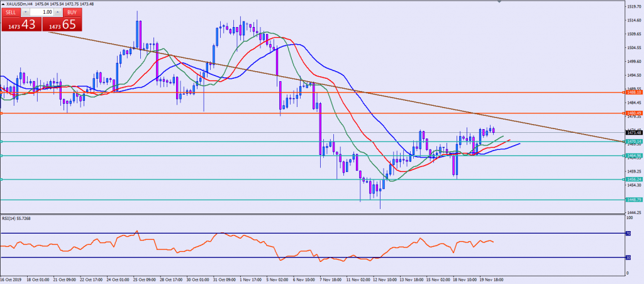The height and width of the screenshot is (284, 644).
Task: Collapse the one-click trading panel triangle
Action: (3, 4)
